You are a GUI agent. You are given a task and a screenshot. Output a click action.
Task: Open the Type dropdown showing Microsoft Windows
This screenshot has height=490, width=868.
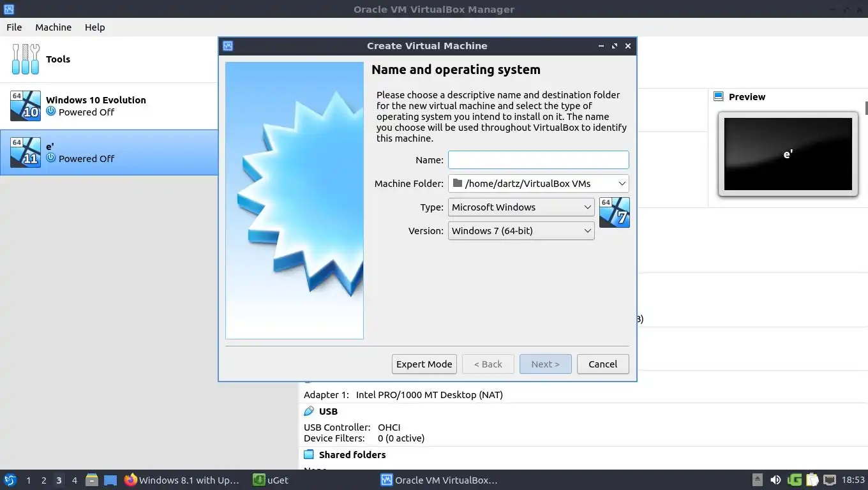click(x=521, y=207)
